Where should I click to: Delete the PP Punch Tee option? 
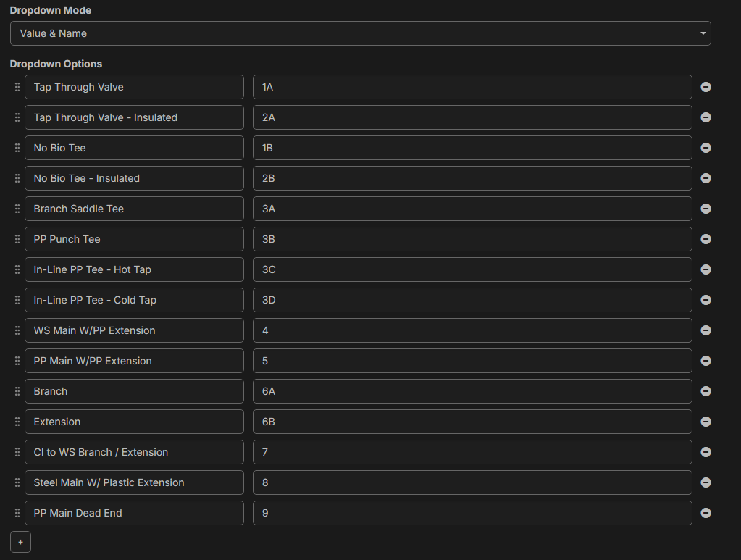(x=706, y=239)
